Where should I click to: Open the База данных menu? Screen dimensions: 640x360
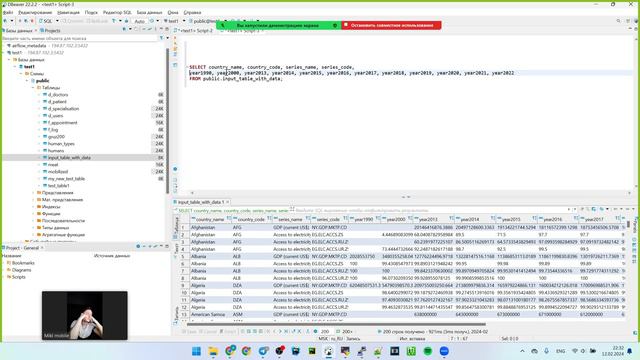(x=149, y=13)
